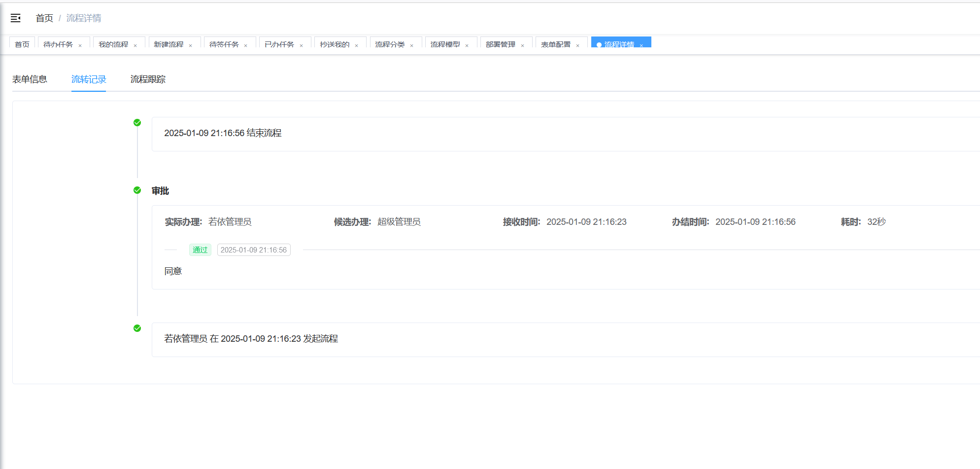This screenshot has height=469, width=980.
Task: Click the close icon on 已办任务 tab
Action: pyautogui.click(x=301, y=45)
